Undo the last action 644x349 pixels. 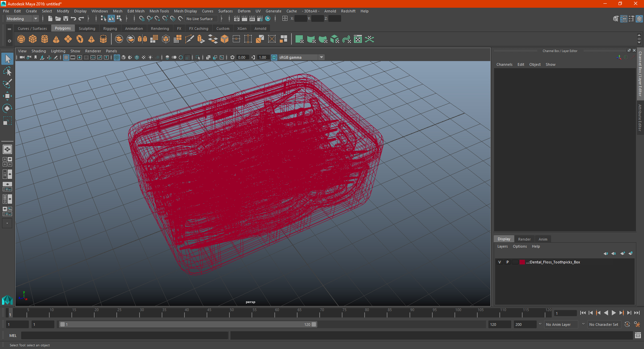pos(73,19)
